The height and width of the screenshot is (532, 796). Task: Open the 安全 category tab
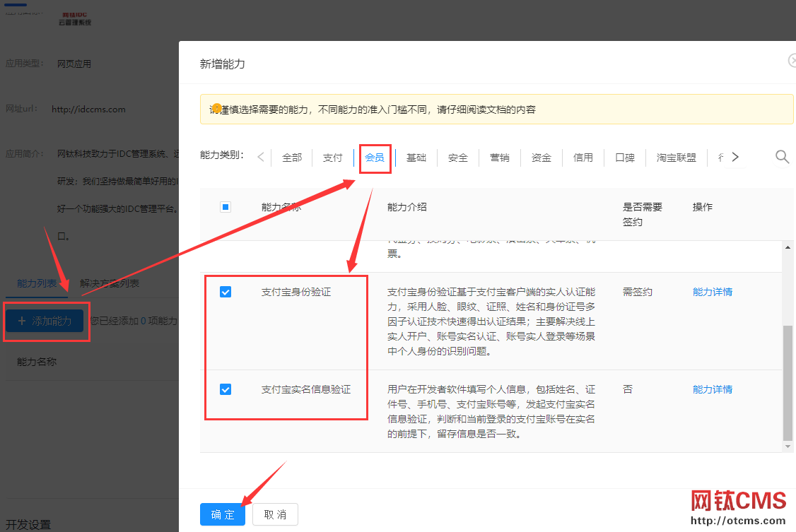pyautogui.click(x=458, y=158)
